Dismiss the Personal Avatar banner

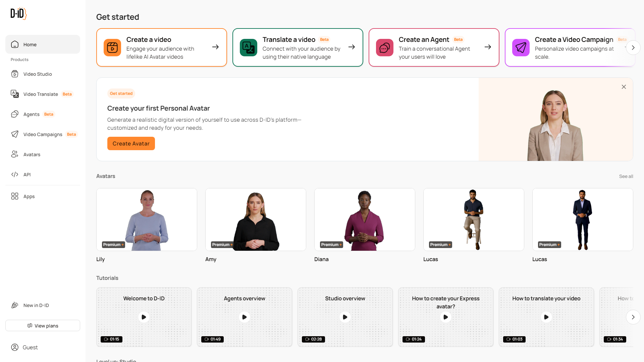pos(624,87)
